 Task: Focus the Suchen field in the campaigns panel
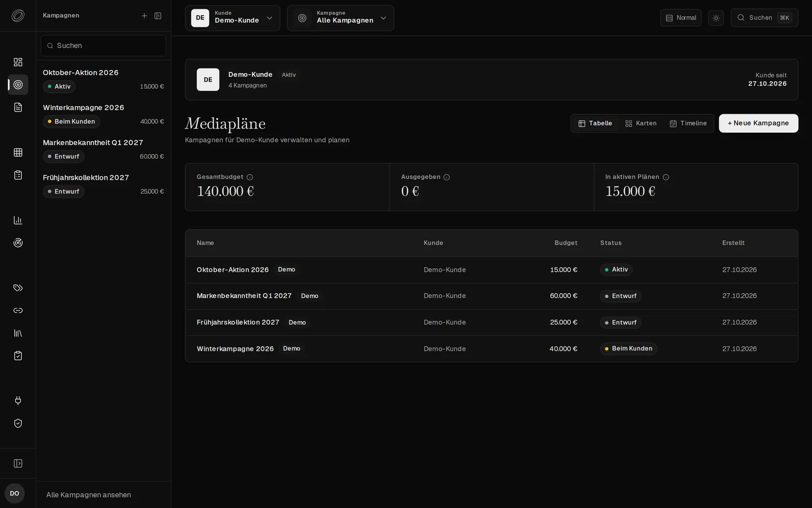[x=104, y=46]
